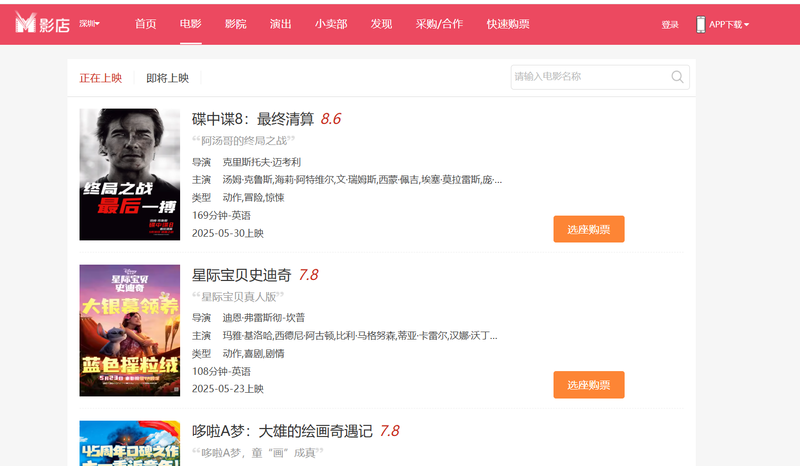
Task: Select the 电影 nav tab
Action: coord(190,24)
